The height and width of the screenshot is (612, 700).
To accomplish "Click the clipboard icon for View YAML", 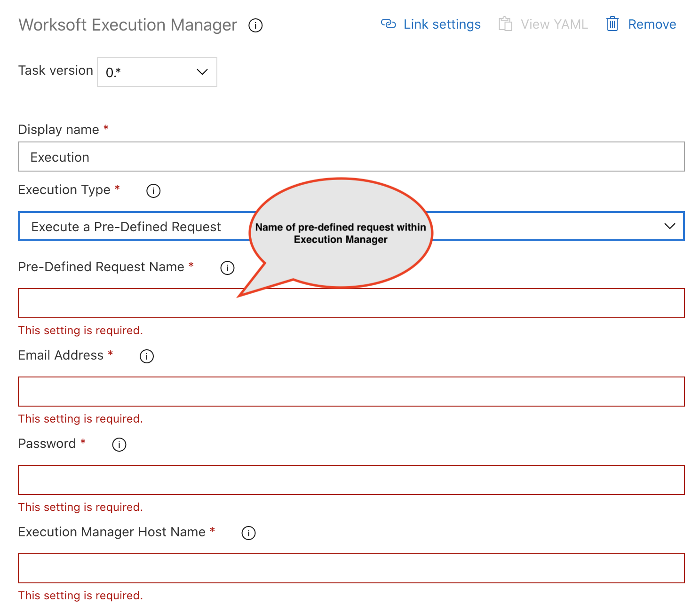I will (x=505, y=24).
